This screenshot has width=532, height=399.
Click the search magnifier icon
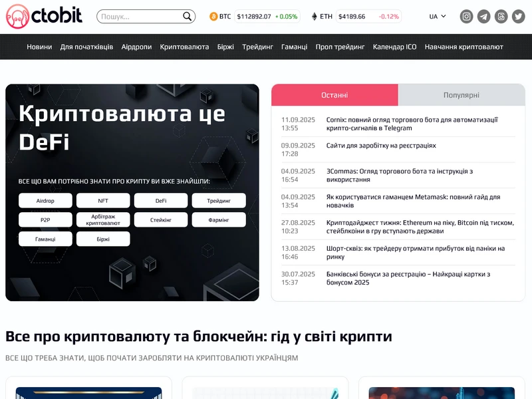point(187,16)
